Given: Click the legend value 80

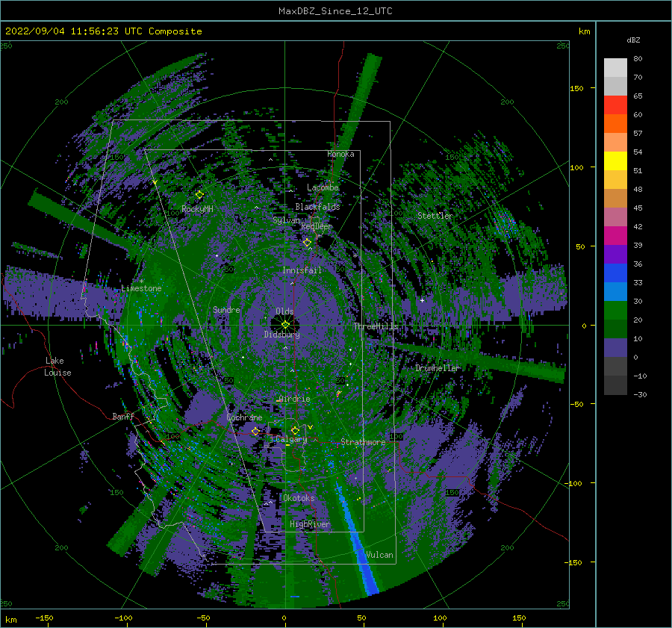Looking at the screenshot, I should tap(638, 59).
